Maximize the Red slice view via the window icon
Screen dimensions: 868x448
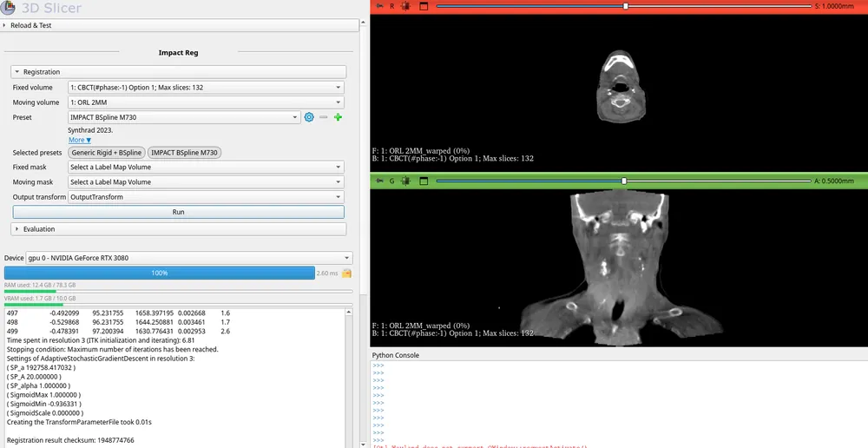[424, 6]
